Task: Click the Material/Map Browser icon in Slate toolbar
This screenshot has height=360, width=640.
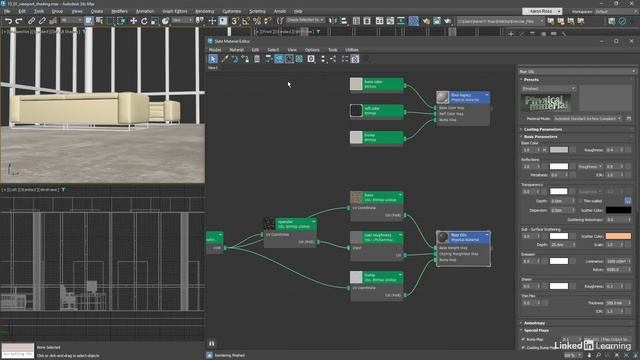Action: 345,59
